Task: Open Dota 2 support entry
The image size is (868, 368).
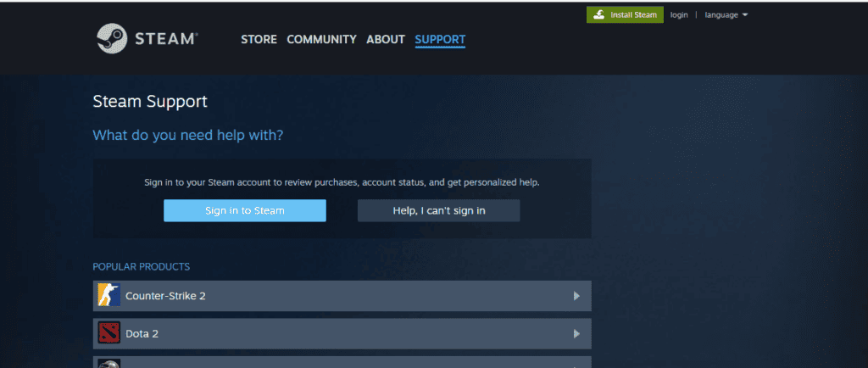Action: point(342,334)
